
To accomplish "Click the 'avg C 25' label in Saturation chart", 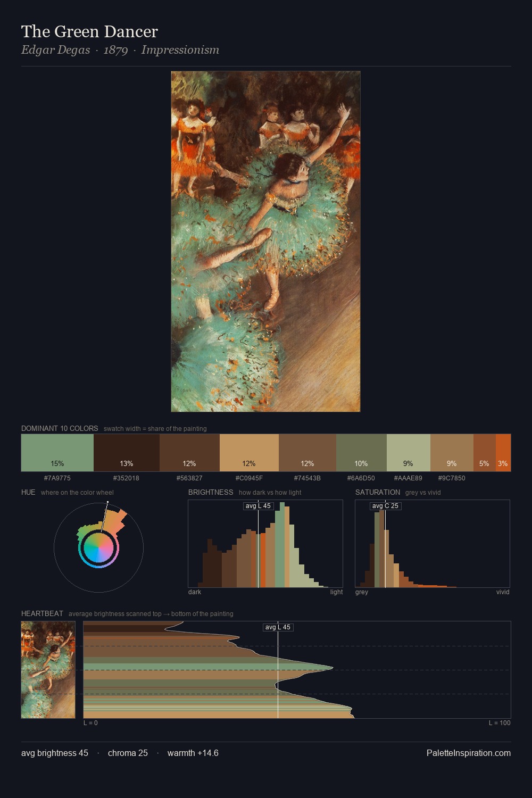I will (x=385, y=506).
